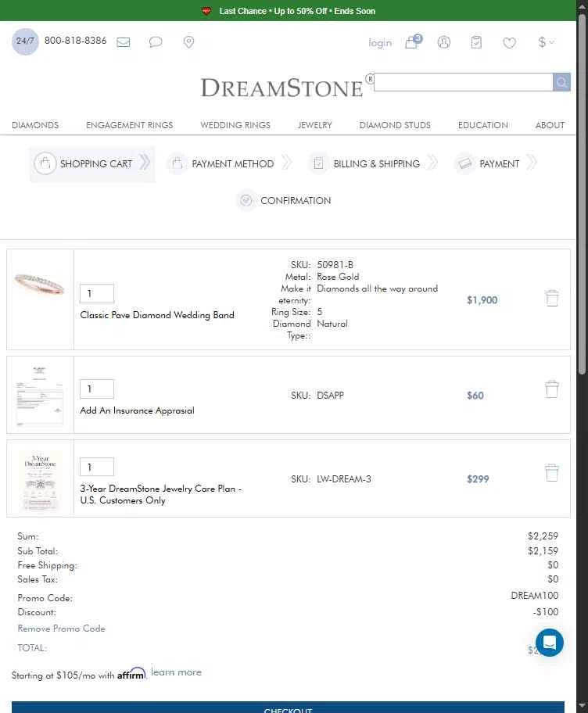Click the DREAM100 promo code value
This screenshot has height=713, width=588.
coord(534,596)
